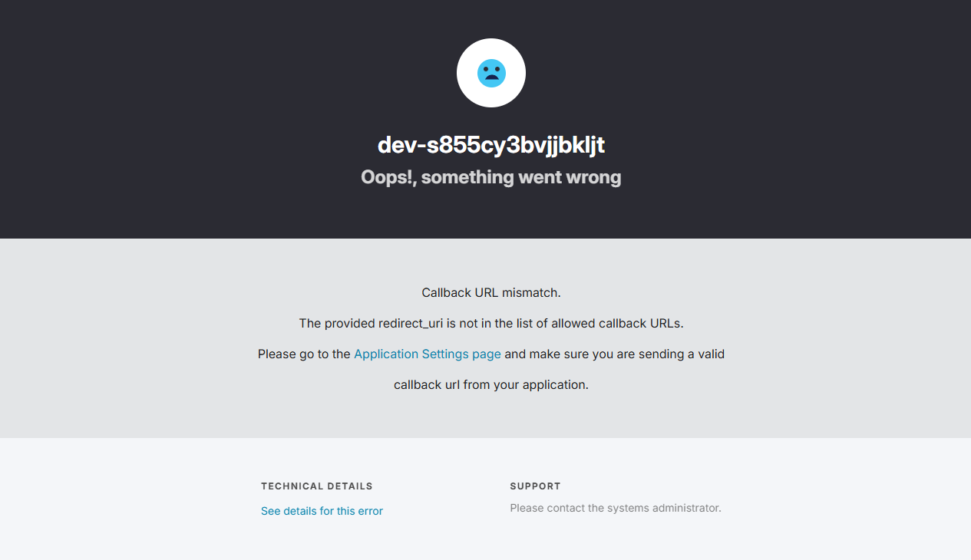Click the blue sad face icon

(x=491, y=73)
